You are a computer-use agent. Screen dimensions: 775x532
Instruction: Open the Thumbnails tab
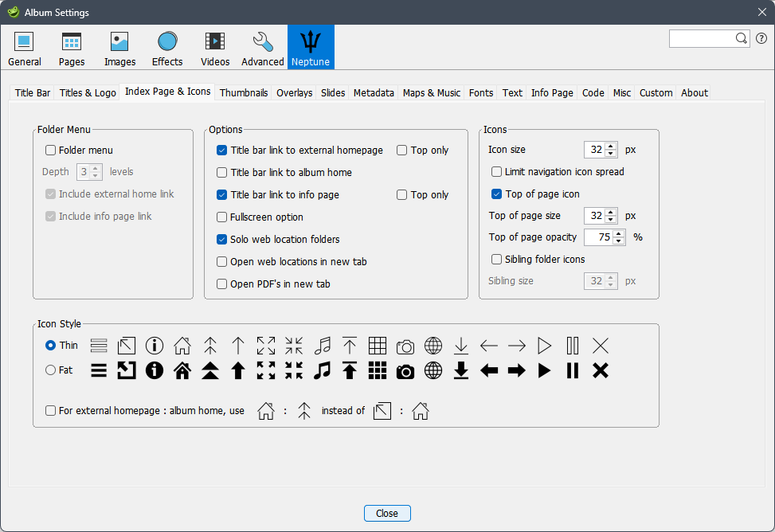point(244,93)
